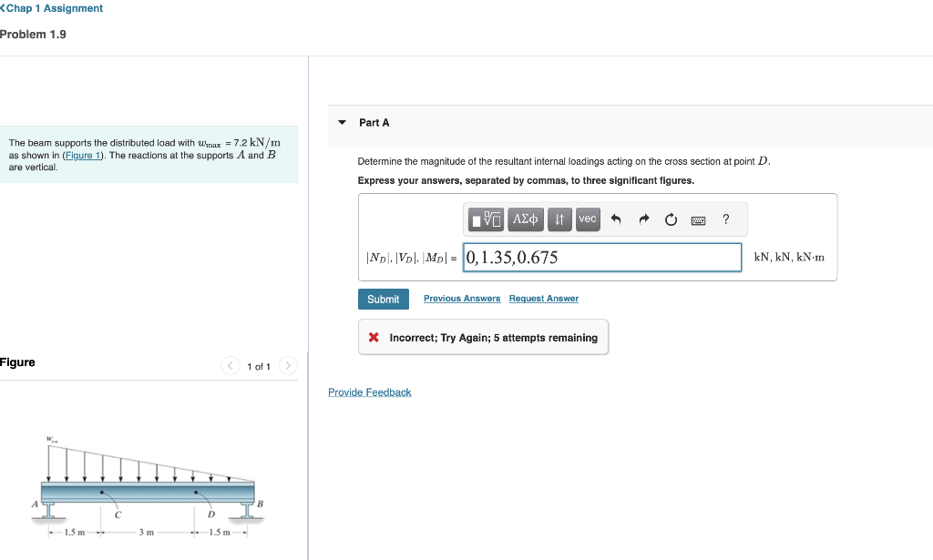Reset the answer field with circular arrow
933x560 pixels.
pos(671,219)
